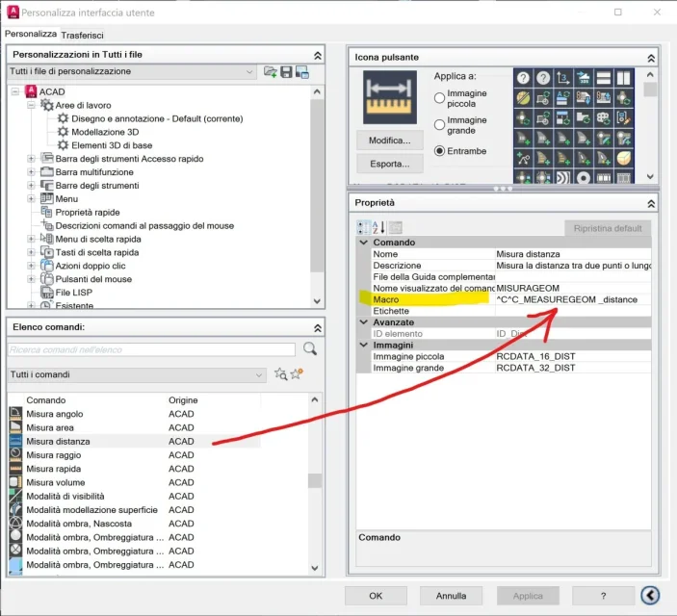The width and height of the screenshot is (677, 616).
Task: Select the two vertical columns icon in the grid
Action: click(623, 78)
